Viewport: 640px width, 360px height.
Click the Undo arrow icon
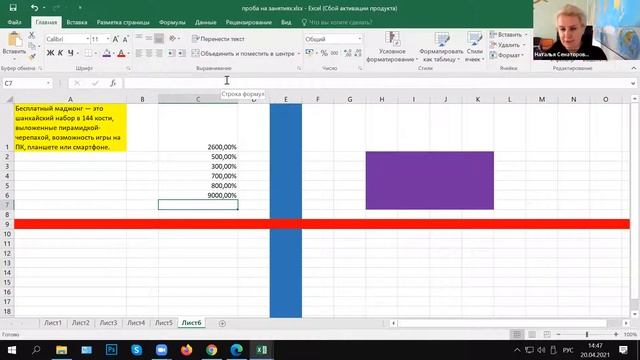tap(34, 8)
